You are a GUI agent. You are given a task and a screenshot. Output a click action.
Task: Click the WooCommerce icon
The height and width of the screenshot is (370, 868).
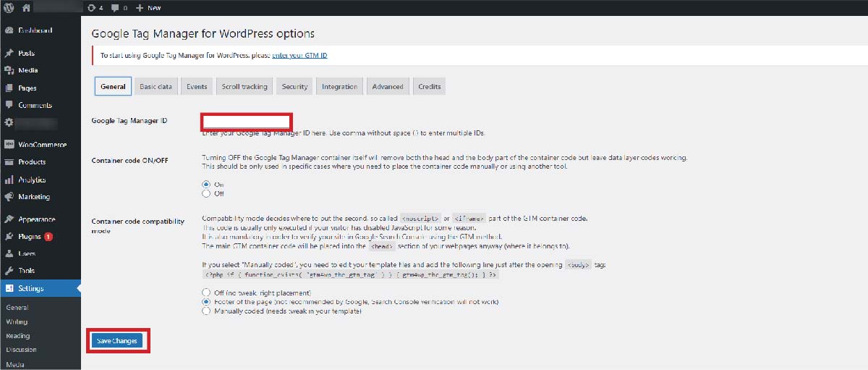coord(9,145)
